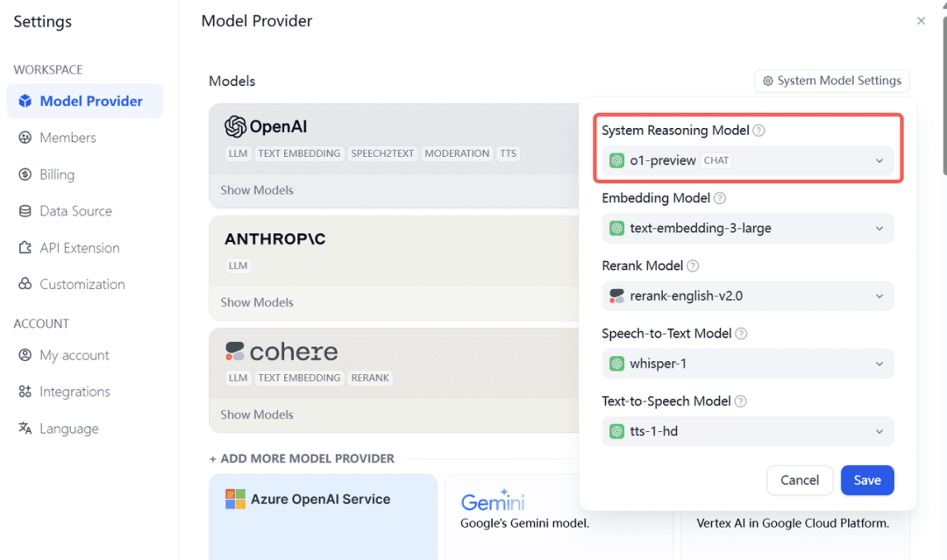Click the cohere logo icon

coord(234,351)
